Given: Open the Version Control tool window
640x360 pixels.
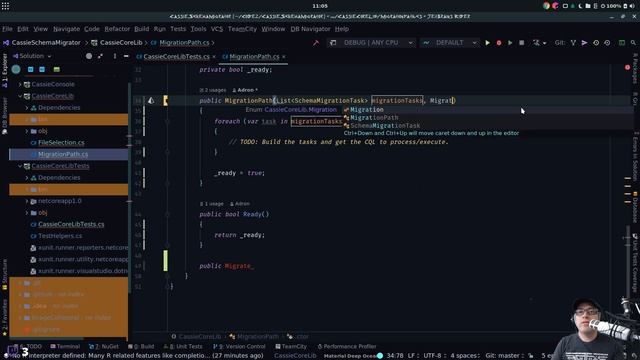Looking at the screenshot, I should 239,347.
